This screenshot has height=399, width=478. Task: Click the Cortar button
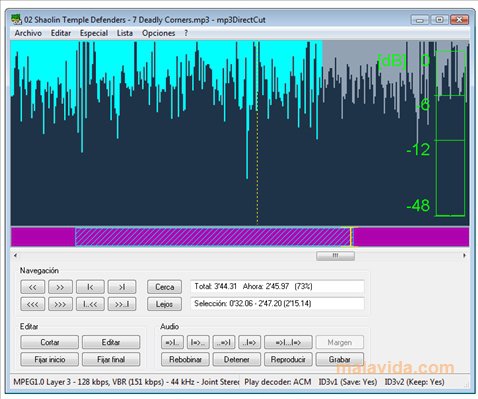(x=50, y=342)
